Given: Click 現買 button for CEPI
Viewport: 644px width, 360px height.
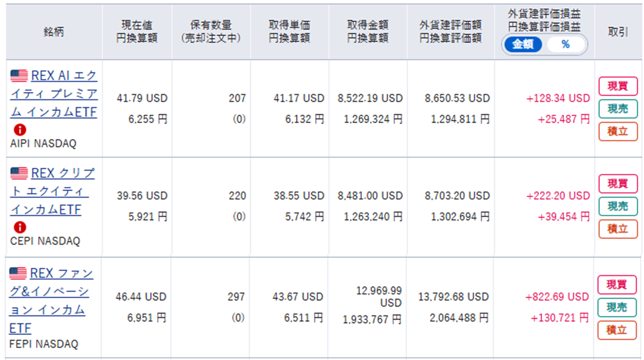Looking at the screenshot, I should click(618, 183).
